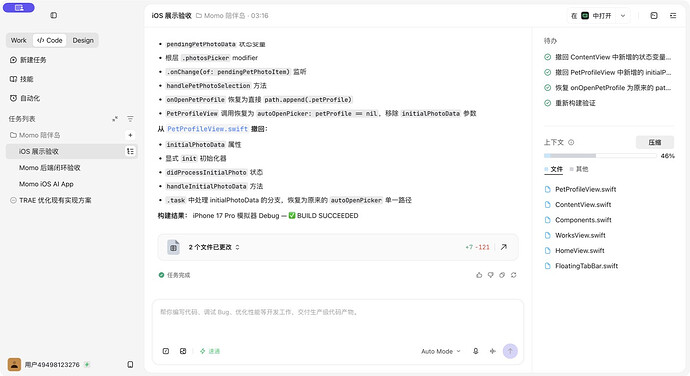This screenshot has height=376, width=690.
Task: Click username 用户49498123276
Action: (52, 365)
